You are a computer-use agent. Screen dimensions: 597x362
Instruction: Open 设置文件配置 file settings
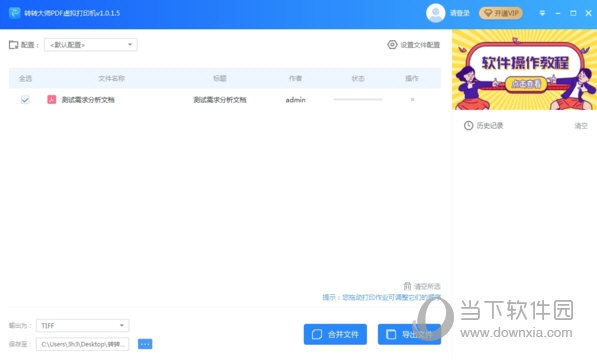[x=420, y=45]
